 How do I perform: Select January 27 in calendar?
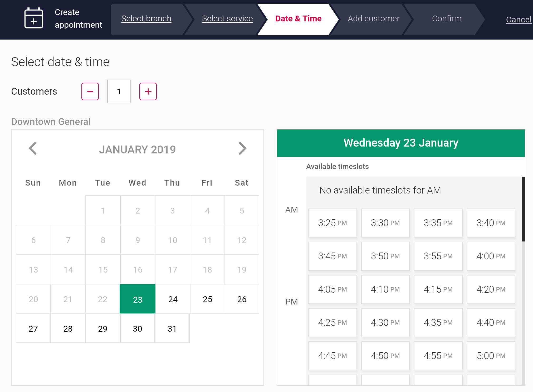[33, 328]
